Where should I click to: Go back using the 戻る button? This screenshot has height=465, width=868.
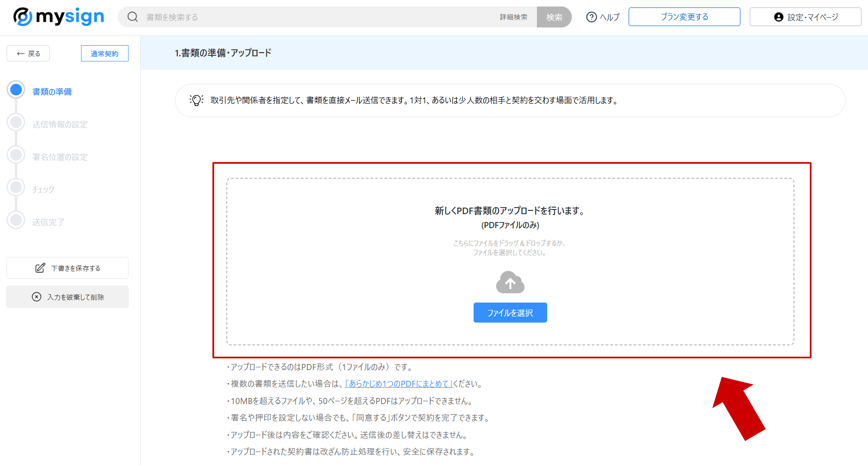tap(28, 53)
